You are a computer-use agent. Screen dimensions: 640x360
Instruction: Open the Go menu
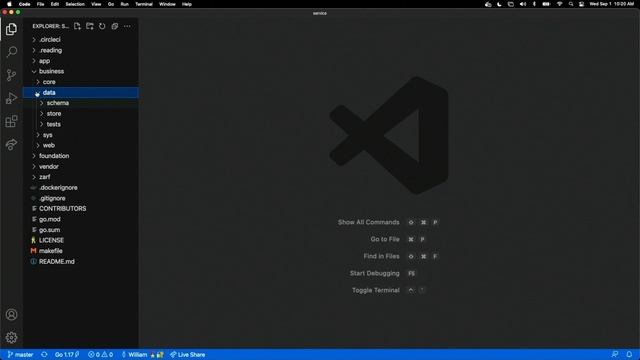(111, 4)
